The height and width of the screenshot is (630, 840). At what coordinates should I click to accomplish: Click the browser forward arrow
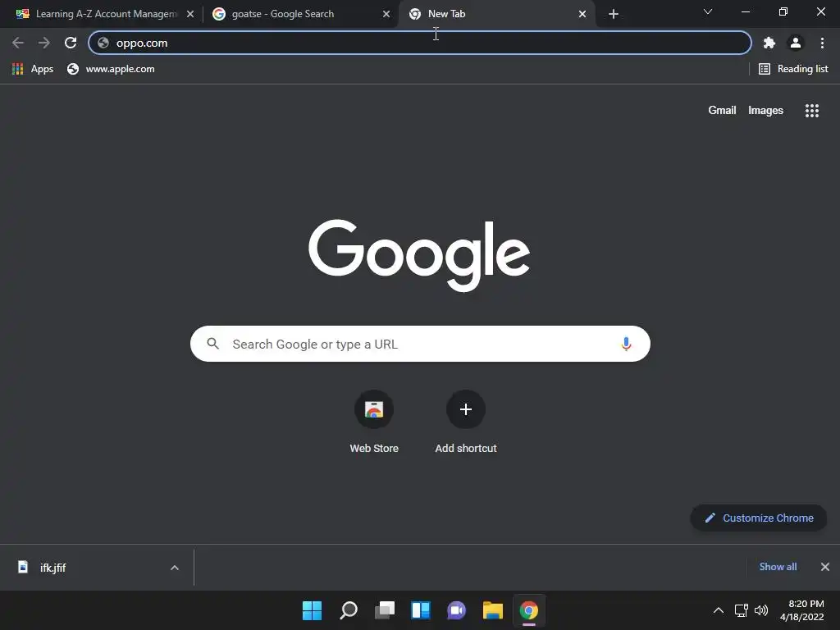click(x=44, y=43)
